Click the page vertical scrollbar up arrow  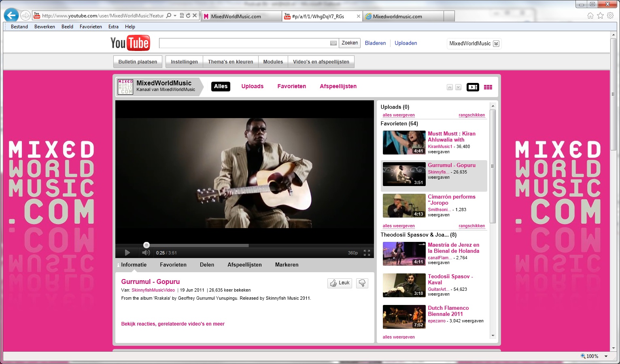pyautogui.click(x=613, y=35)
